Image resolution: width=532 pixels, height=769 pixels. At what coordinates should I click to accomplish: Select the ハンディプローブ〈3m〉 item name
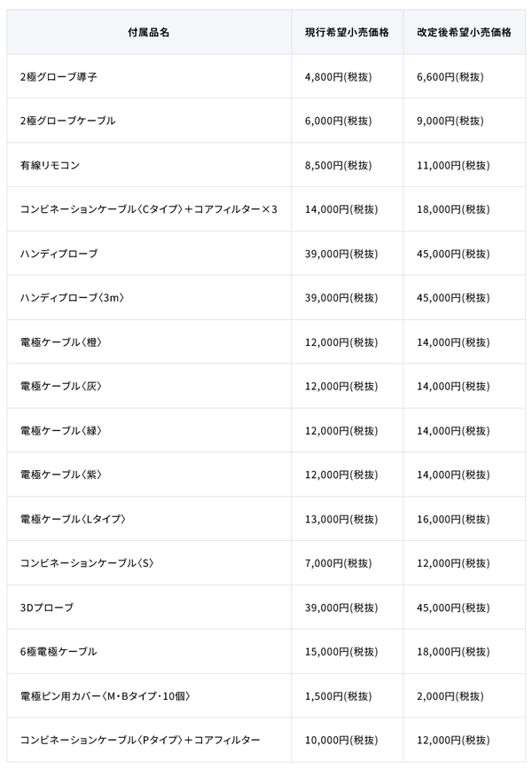(72, 298)
